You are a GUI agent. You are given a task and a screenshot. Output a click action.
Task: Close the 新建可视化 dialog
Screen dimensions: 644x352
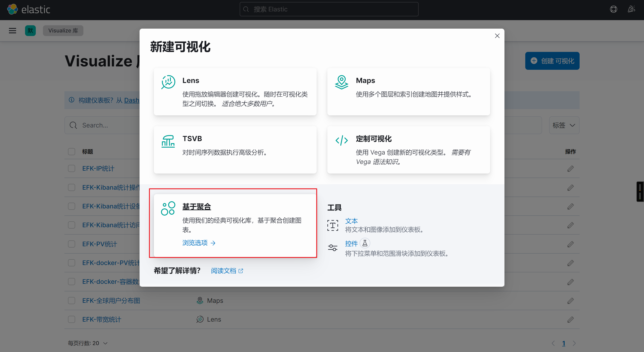[x=497, y=36]
